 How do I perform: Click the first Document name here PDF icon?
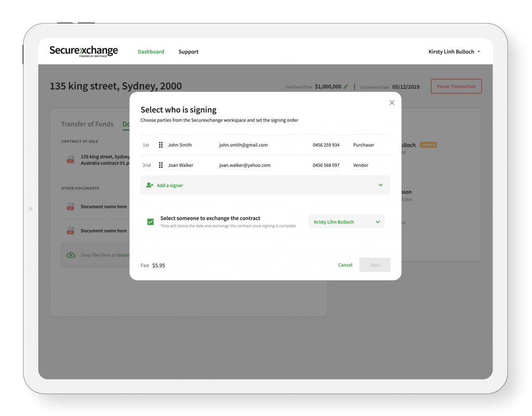point(70,207)
